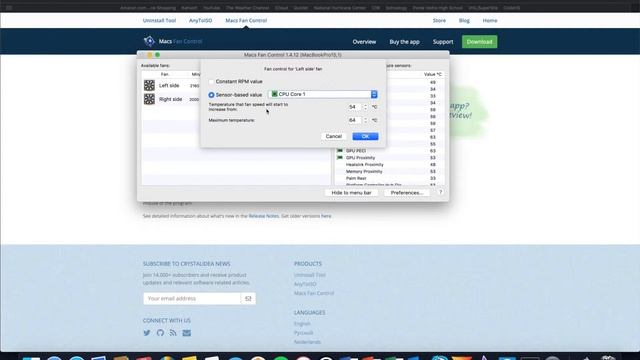The width and height of the screenshot is (640, 360).
Task: Go to the Store link
Action: click(439, 20)
